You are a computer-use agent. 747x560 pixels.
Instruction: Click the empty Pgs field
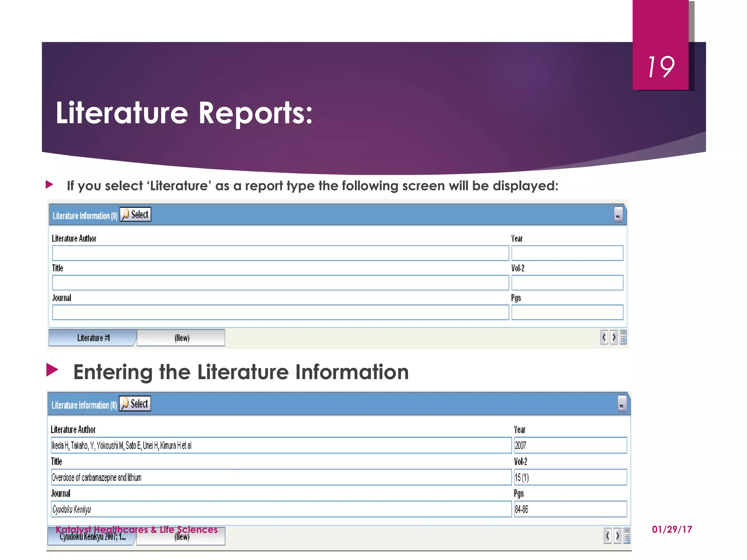coord(567,312)
